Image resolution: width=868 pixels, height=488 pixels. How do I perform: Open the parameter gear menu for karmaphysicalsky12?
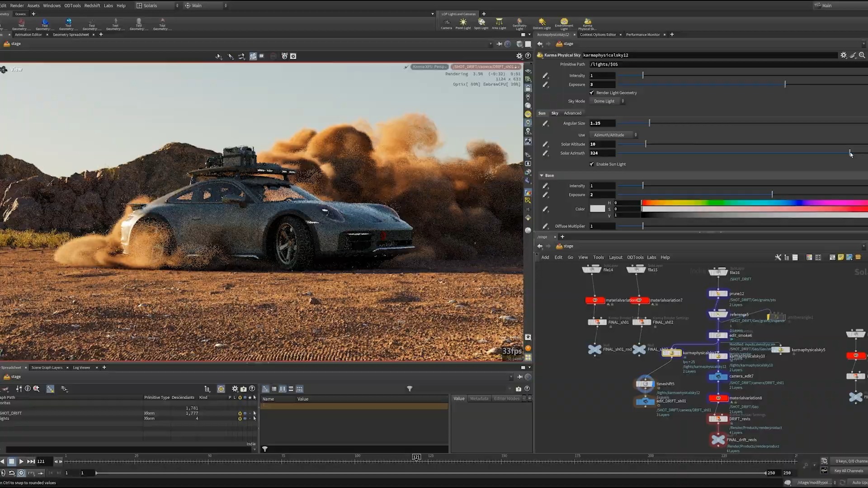[844, 55]
